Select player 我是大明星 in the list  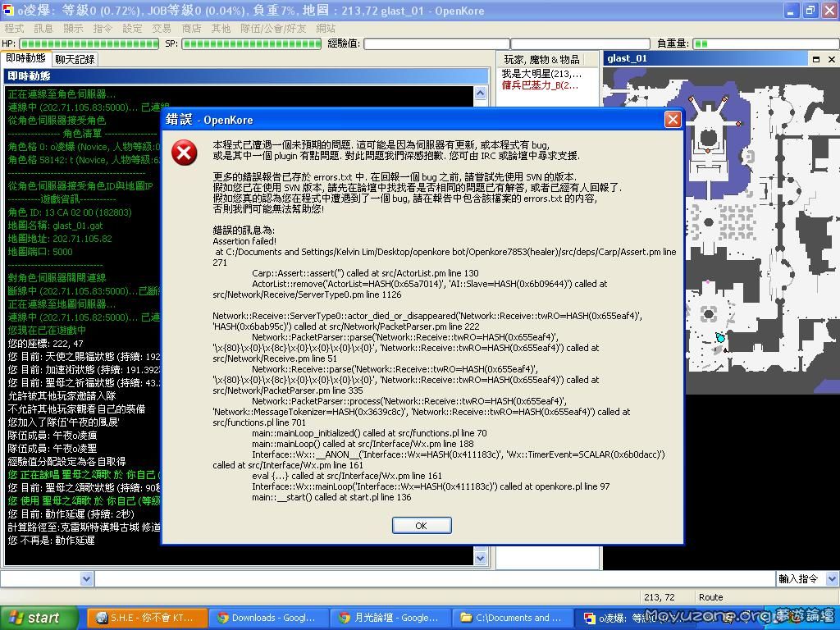pyautogui.click(x=541, y=74)
